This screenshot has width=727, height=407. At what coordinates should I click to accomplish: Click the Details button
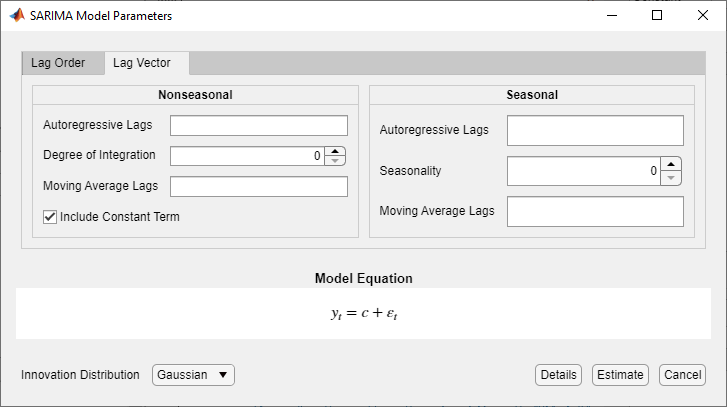pyautogui.click(x=558, y=375)
